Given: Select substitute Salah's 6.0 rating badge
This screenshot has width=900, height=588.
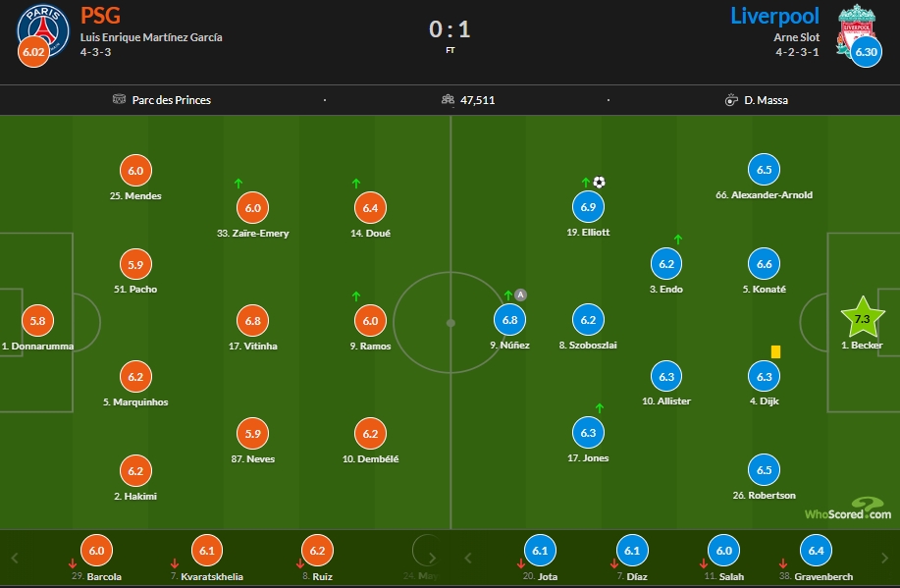Looking at the screenshot, I should pyautogui.click(x=724, y=552).
